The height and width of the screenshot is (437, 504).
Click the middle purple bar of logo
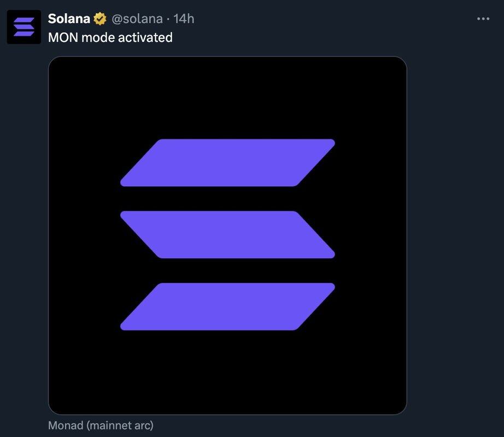coord(227,234)
